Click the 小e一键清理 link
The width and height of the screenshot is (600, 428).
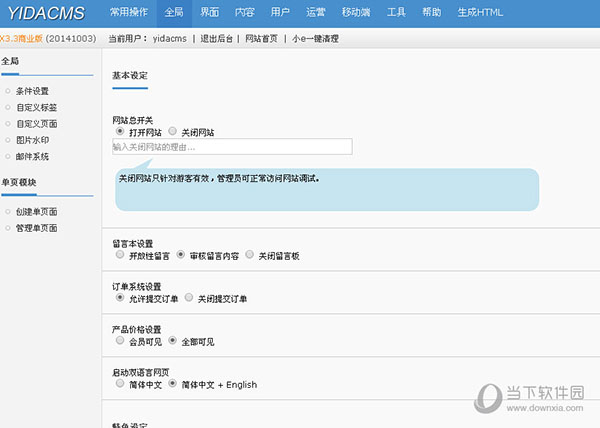(315, 39)
